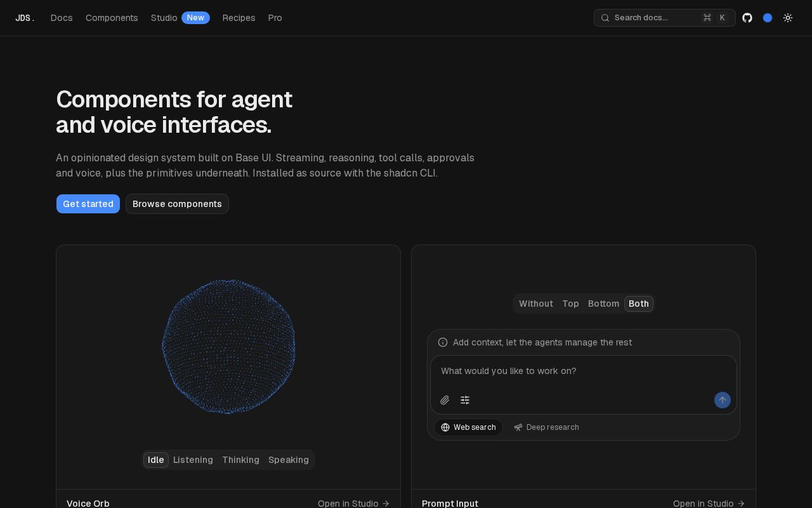Switch orb to Thinking state
Screen dimensions: 812x508
coord(240,460)
